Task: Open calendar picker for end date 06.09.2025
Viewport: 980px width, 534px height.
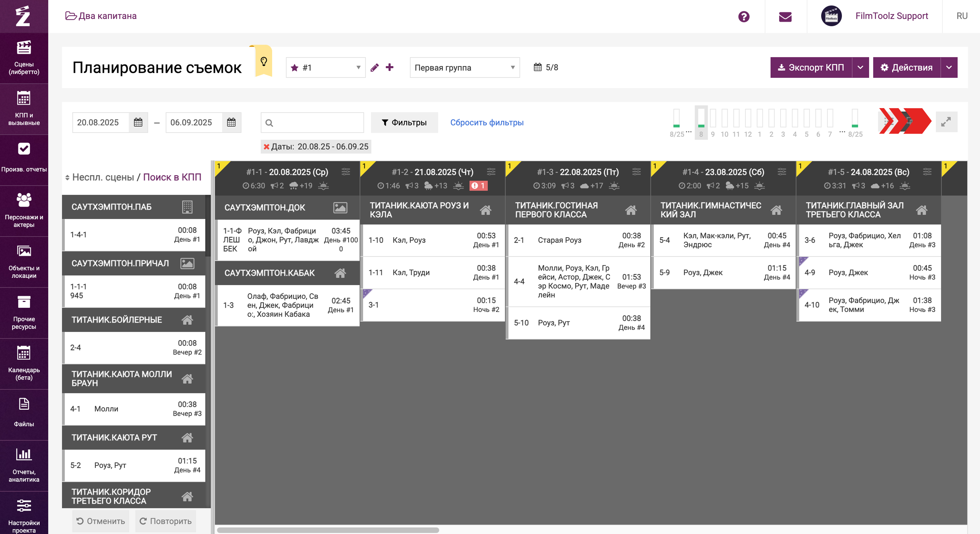Action: pyautogui.click(x=231, y=123)
